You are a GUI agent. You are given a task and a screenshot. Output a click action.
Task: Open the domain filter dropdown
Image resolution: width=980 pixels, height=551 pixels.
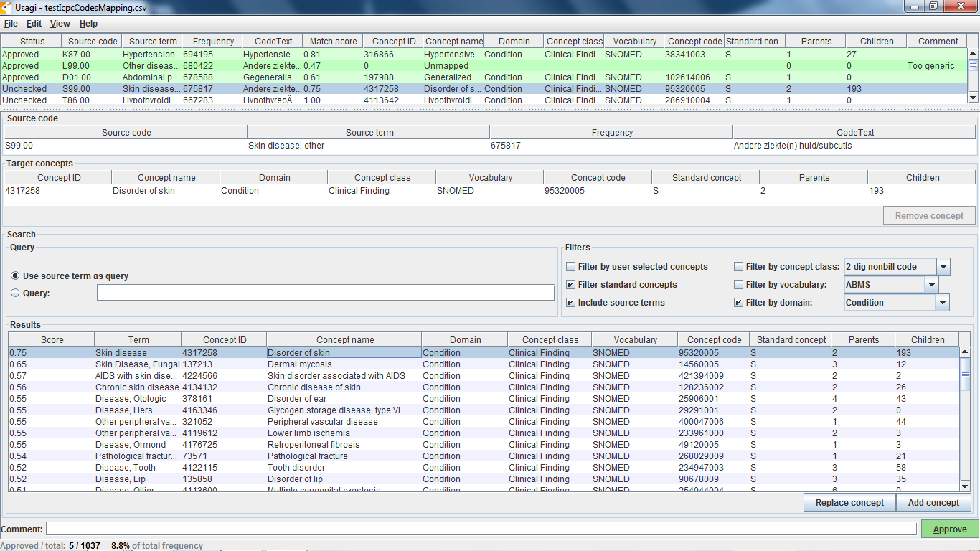click(942, 303)
